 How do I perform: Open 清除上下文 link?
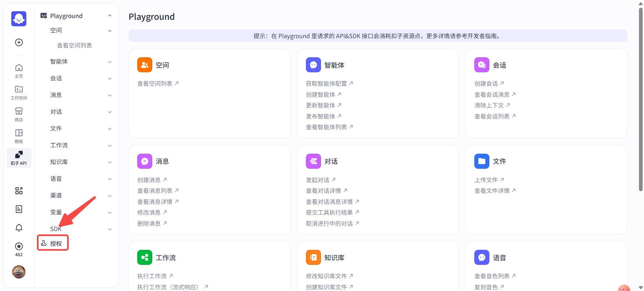(492, 105)
